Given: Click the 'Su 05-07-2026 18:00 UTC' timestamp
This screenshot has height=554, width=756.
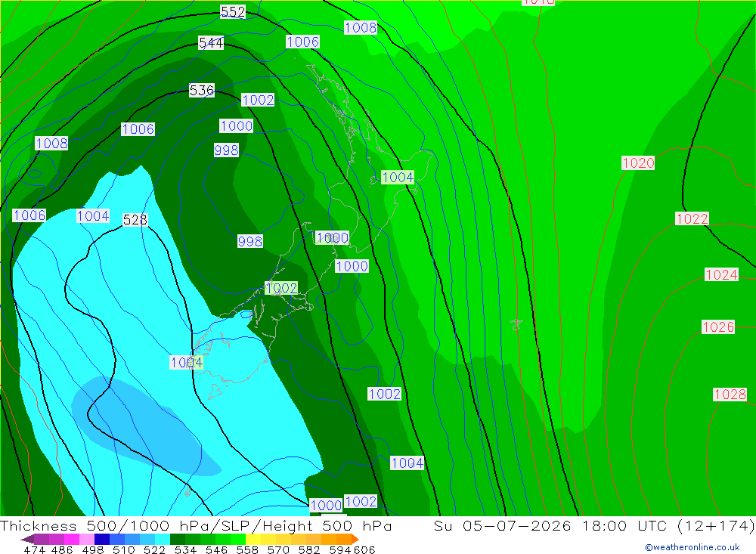Looking at the screenshot, I should click(550, 525).
